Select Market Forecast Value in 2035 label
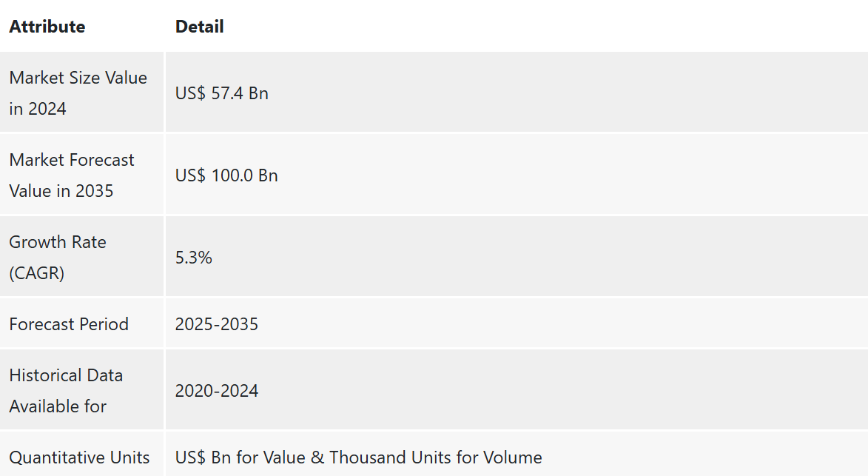868x476 pixels. [x=72, y=175]
